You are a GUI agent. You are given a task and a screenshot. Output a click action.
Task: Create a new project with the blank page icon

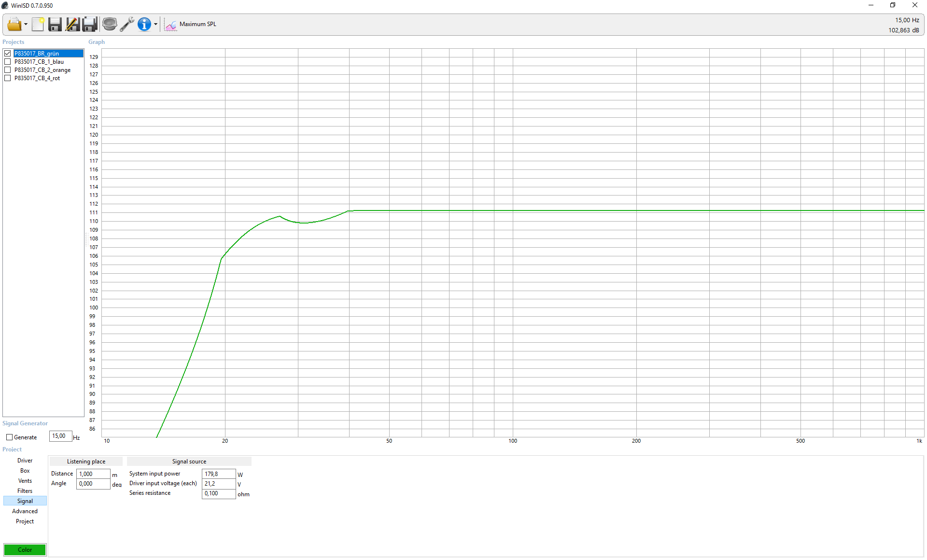pos(38,24)
